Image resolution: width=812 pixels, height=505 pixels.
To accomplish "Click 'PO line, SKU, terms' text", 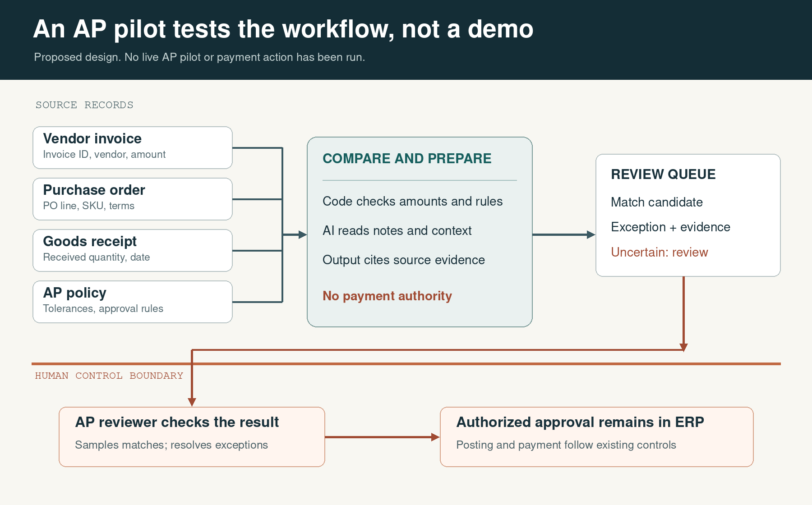I will tap(88, 206).
